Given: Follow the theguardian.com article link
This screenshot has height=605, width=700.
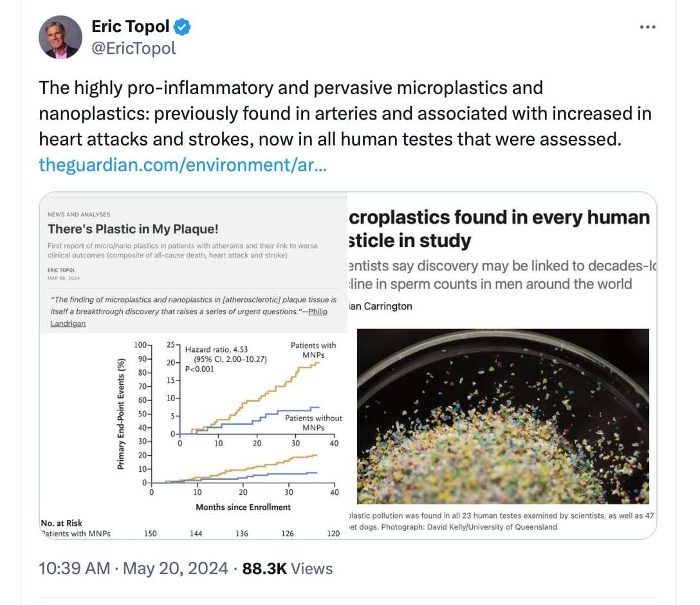Looking at the screenshot, I should coord(183,165).
